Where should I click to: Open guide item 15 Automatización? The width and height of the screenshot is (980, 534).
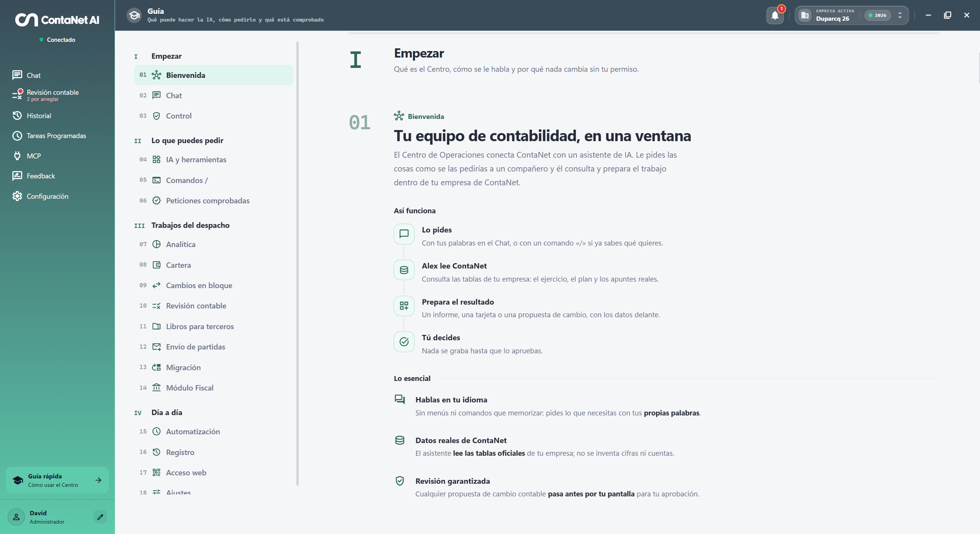point(214,432)
